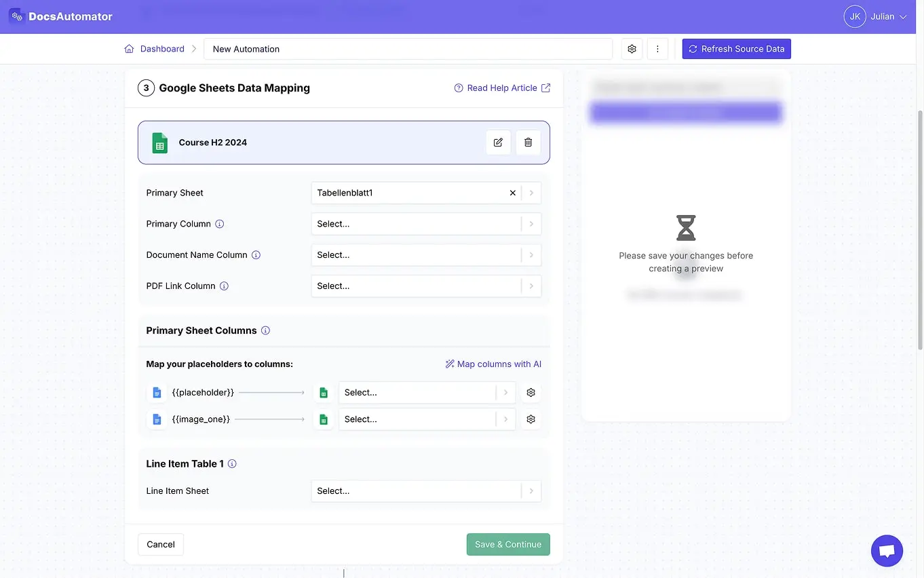
Task: Click the DocsAutomator logo
Action: [61, 16]
